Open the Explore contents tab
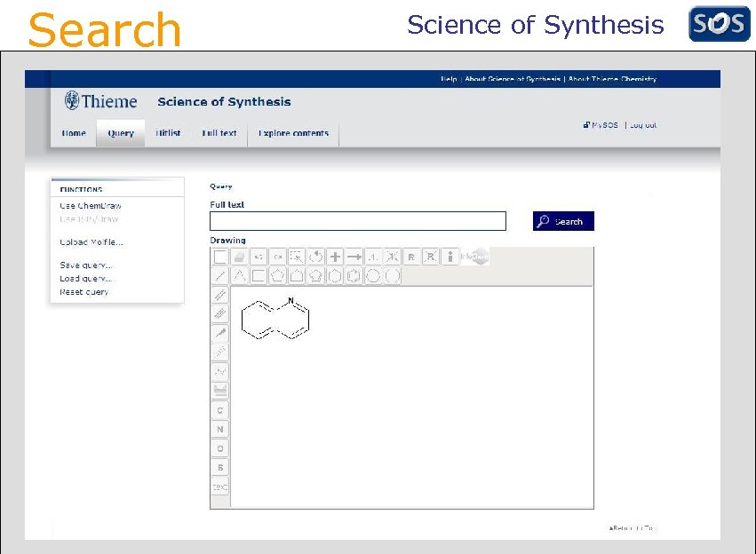This screenshot has height=554, width=756. click(293, 133)
